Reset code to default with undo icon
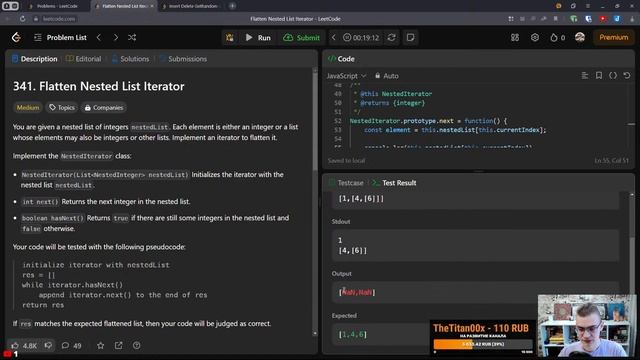Screen dimensions: 640x360 627,76
